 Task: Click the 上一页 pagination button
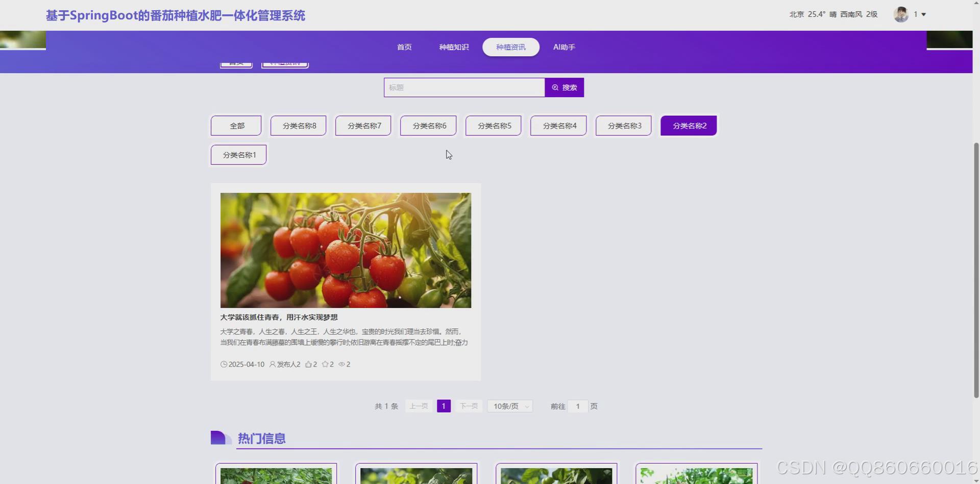point(419,406)
